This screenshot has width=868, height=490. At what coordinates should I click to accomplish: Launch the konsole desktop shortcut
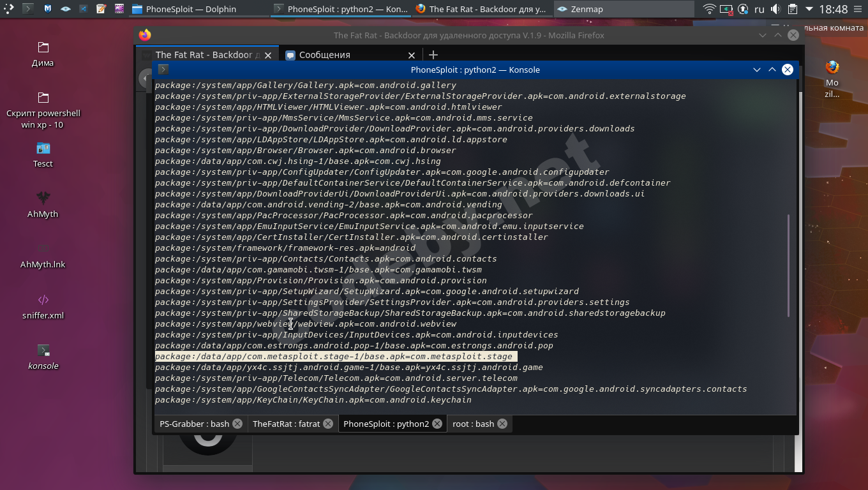point(43,357)
